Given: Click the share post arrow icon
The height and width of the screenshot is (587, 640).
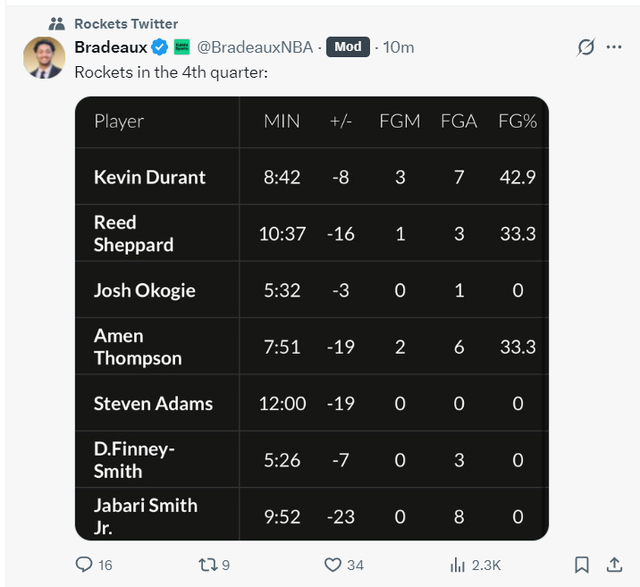Looking at the screenshot, I should 614,565.
